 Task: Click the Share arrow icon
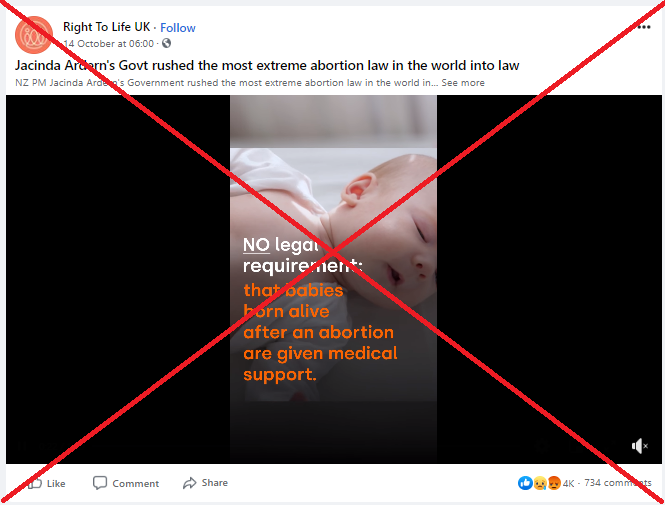[190, 483]
